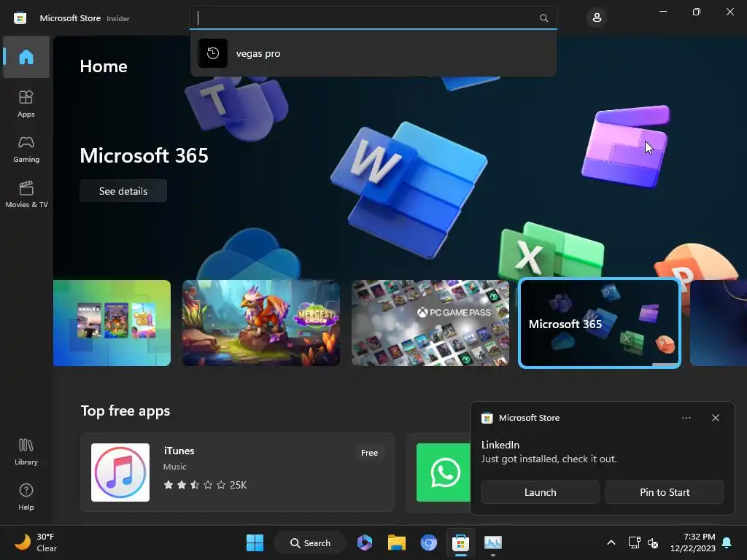The width and height of the screenshot is (747, 560).
Task: Dismiss the Microsoft Store notification
Action: (x=716, y=418)
